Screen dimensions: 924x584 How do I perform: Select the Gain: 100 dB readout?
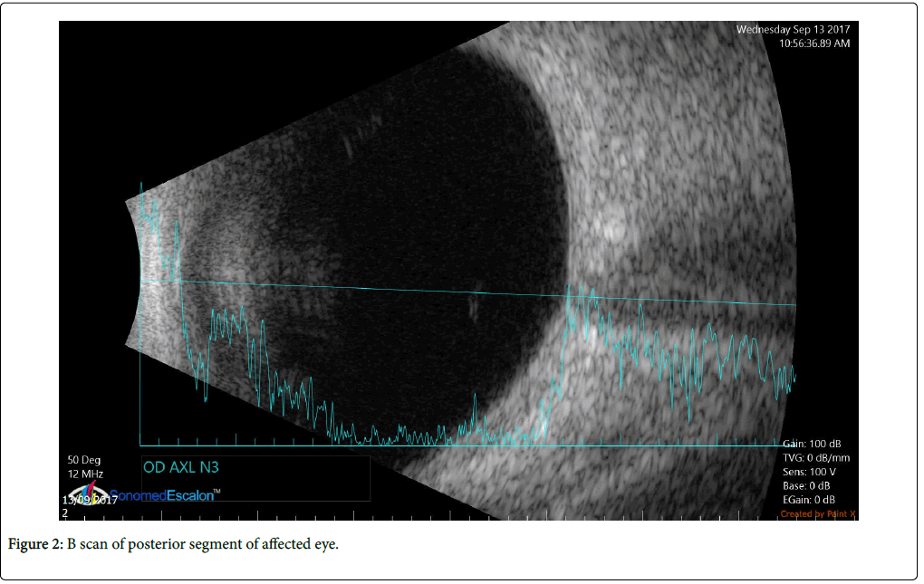[x=811, y=444]
